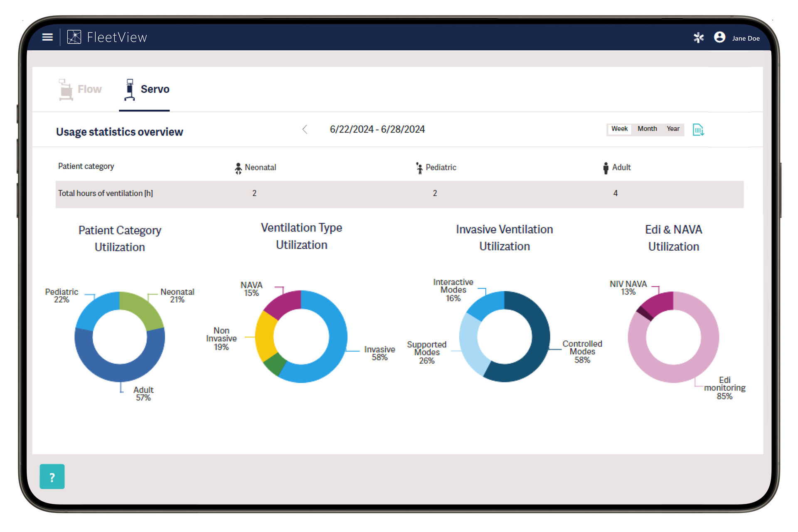The height and width of the screenshot is (532, 798).
Task: Expand the Total hours of ventilation row
Action: (x=106, y=193)
